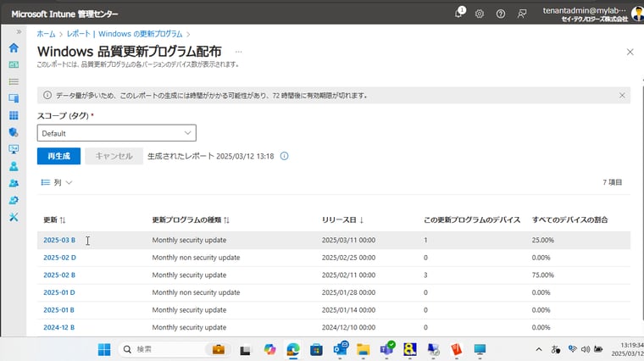Go to レポート | Windows の更新プログラム breadcrumb
This screenshot has height=361, width=644.
pos(125,34)
